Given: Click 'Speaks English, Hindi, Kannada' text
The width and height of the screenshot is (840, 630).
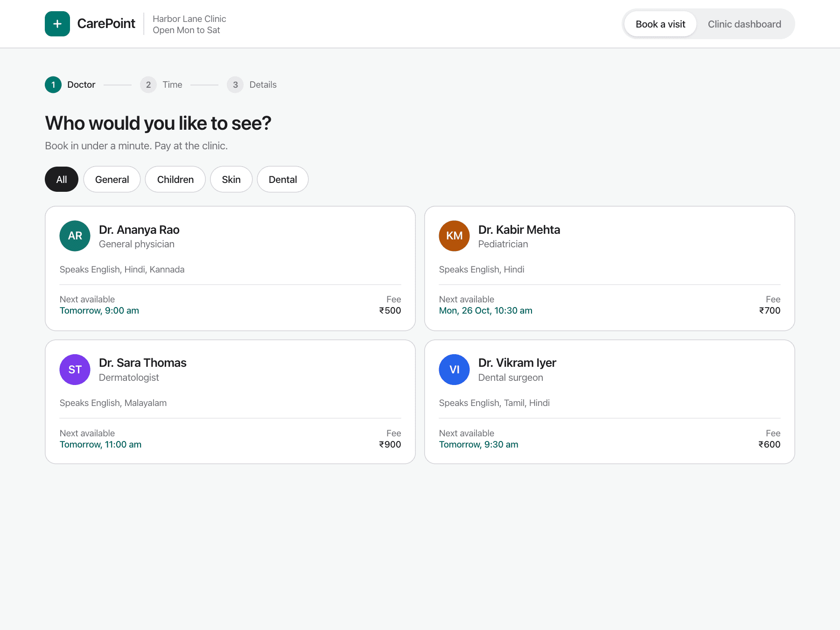Looking at the screenshot, I should (122, 269).
